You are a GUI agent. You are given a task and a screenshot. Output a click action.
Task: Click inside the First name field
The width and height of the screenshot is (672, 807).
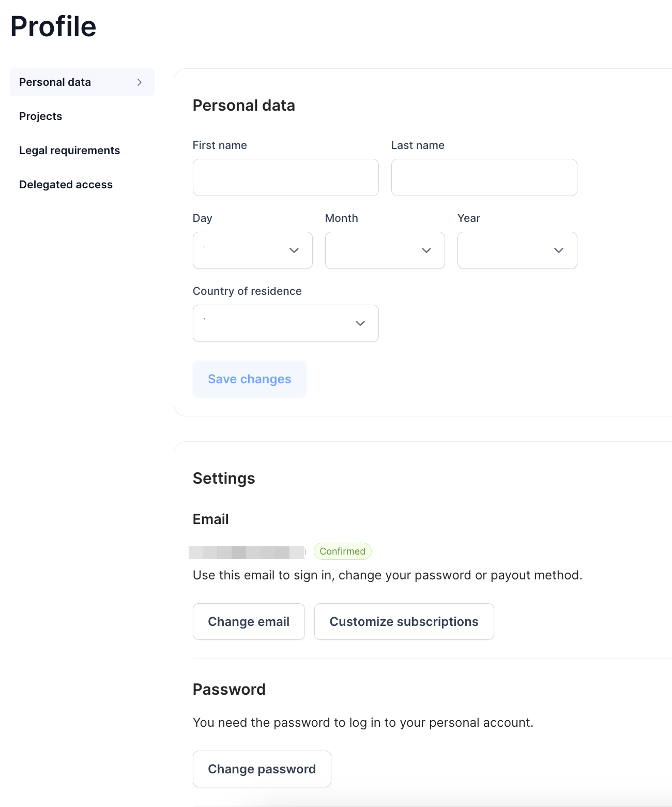(285, 177)
